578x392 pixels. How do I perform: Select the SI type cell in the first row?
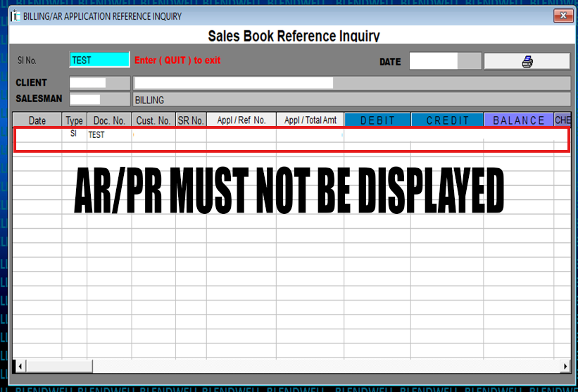coord(75,134)
